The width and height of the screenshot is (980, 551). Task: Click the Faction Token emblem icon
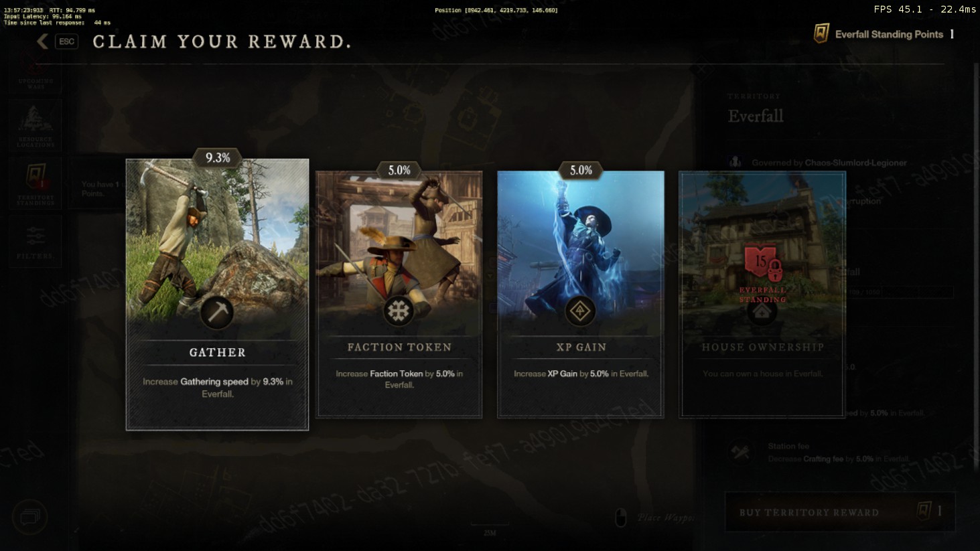tap(399, 311)
